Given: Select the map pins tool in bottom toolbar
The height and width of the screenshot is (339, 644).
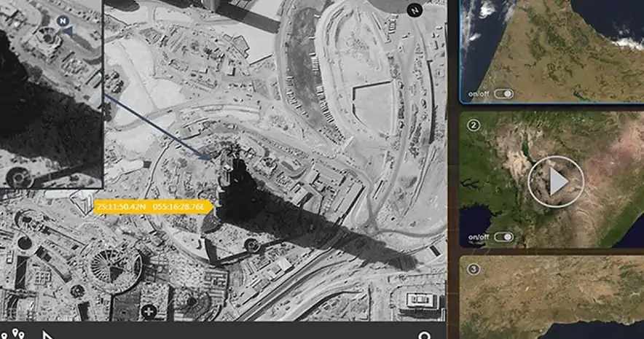Looking at the screenshot, I should (x=14, y=334).
